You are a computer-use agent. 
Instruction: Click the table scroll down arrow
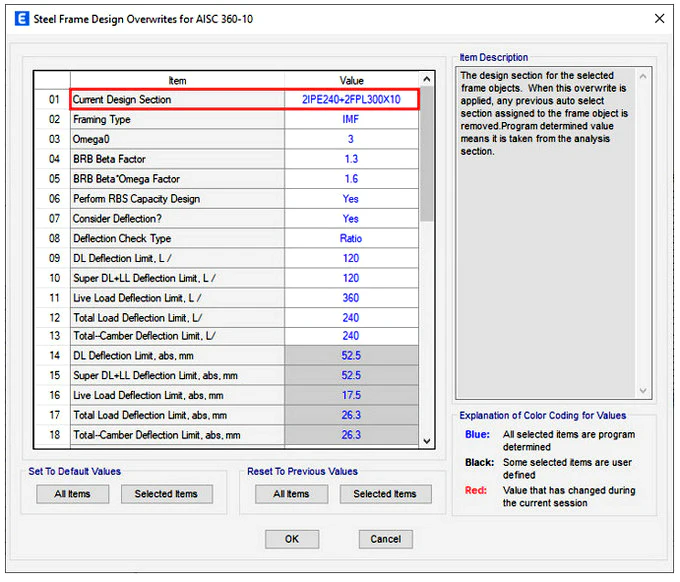tap(427, 441)
